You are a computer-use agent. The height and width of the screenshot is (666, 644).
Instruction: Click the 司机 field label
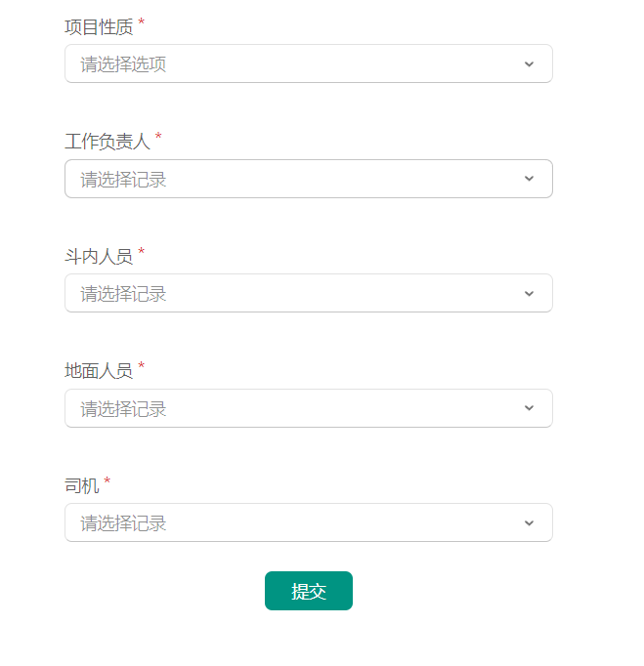(82, 486)
